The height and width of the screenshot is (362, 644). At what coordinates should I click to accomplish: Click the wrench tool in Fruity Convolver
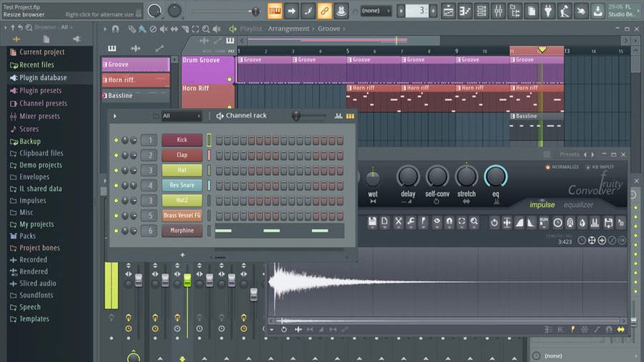click(411, 221)
